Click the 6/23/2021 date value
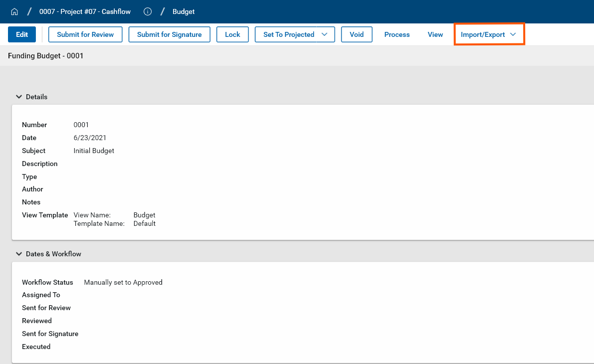The width and height of the screenshot is (594, 364). point(90,138)
